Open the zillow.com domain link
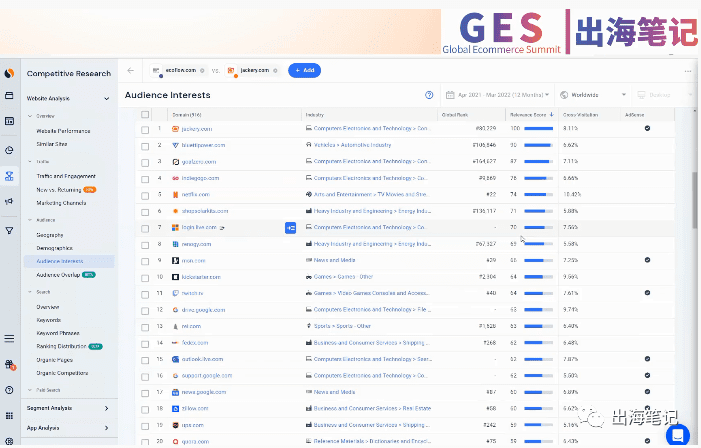The image size is (701, 448). [195, 409]
